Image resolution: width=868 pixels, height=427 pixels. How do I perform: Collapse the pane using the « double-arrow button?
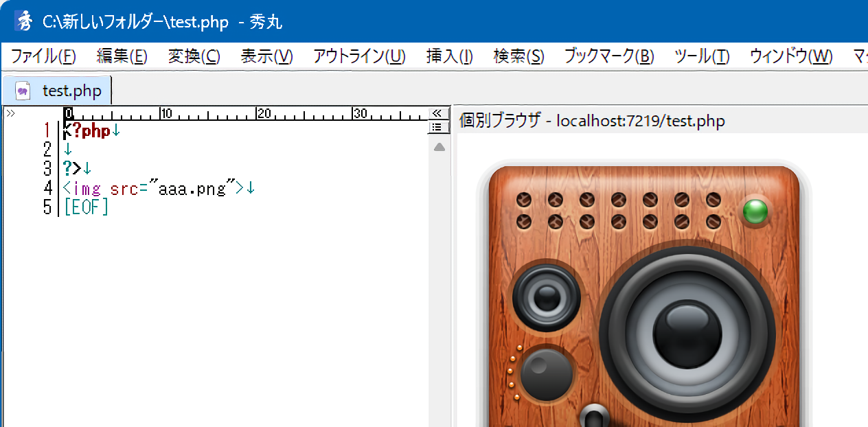coord(436,113)
